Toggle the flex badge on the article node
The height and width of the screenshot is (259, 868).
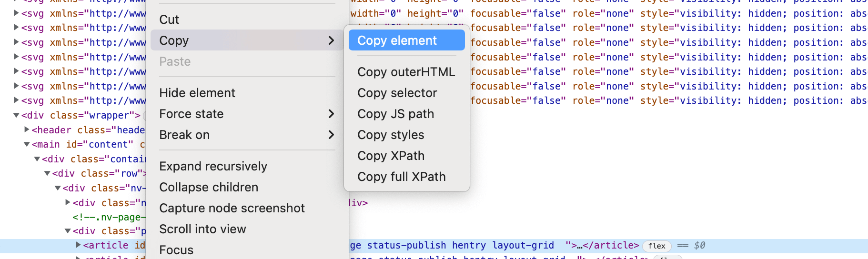click(656, 246)
